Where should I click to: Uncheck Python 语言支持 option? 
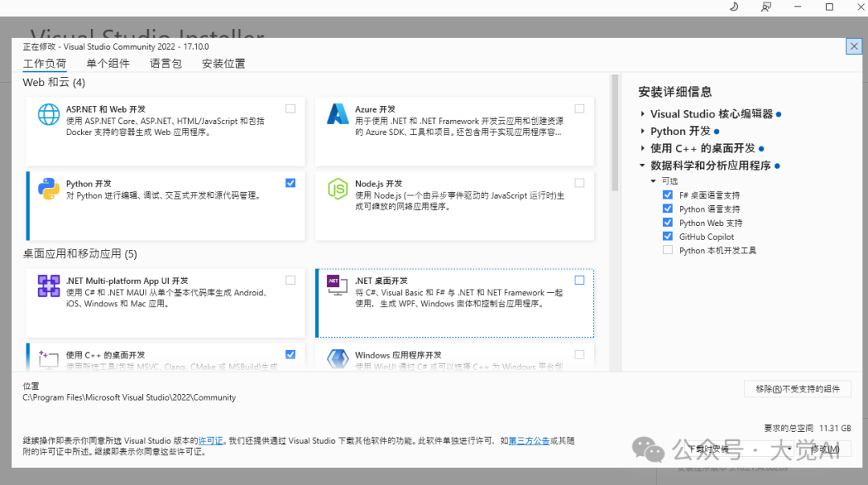pyautogui.click(x=668, y=208)
